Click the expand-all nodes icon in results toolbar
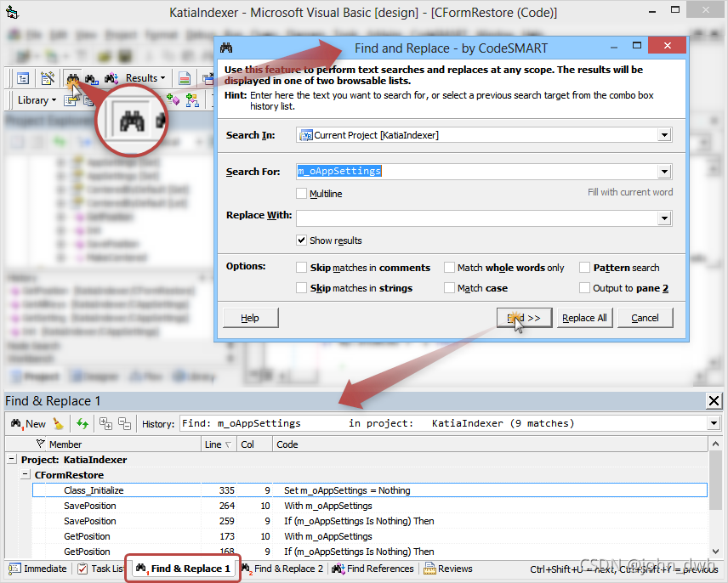Viewport: 728px width, 583px height. pos(105,423)
